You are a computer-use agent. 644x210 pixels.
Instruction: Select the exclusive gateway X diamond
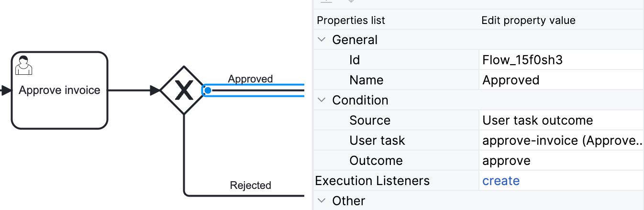point(184,90)
